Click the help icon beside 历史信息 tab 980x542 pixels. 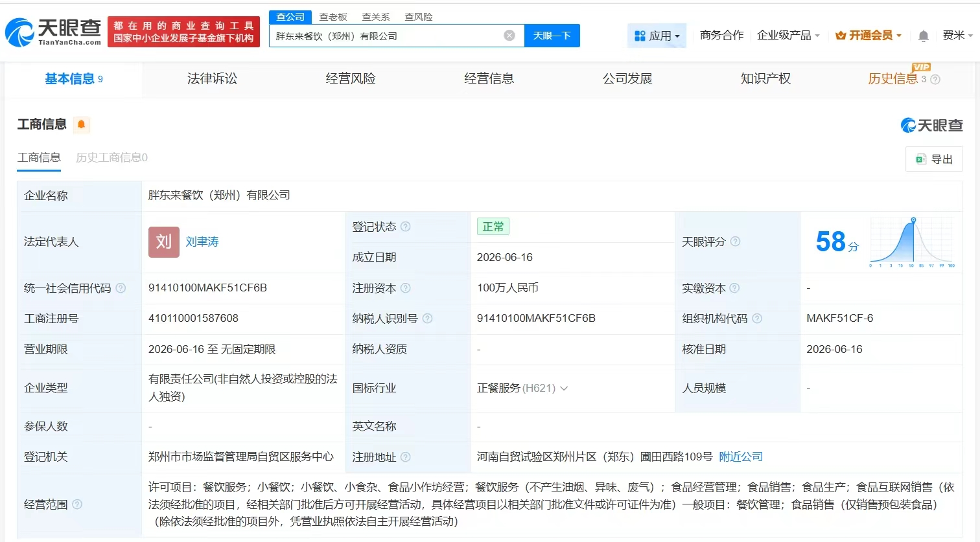point(935,80)
